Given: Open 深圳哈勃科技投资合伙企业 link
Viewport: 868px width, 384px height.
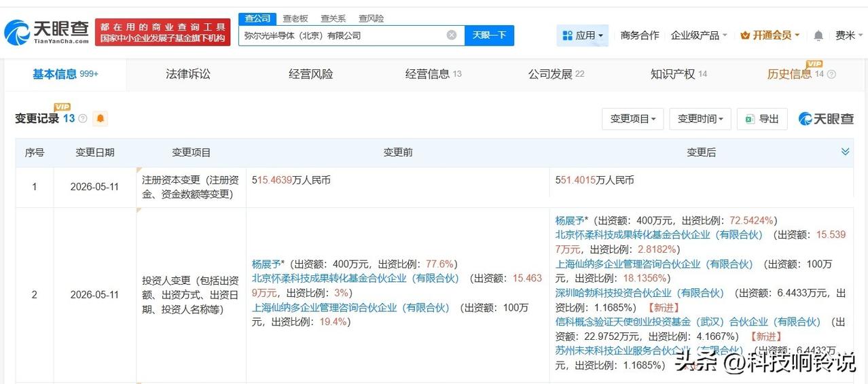Looking at the screenshot, I should pos(640,293).
